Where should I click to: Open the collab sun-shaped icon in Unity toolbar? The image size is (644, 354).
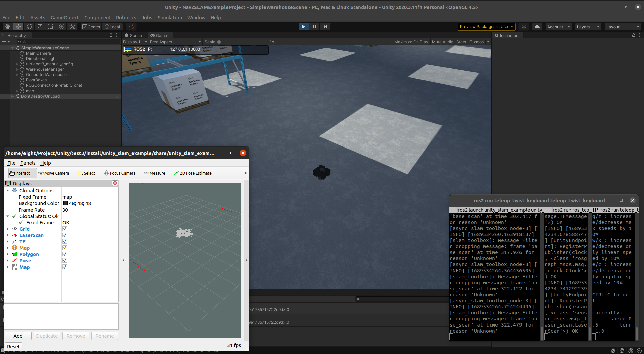[x=524, y=27]
